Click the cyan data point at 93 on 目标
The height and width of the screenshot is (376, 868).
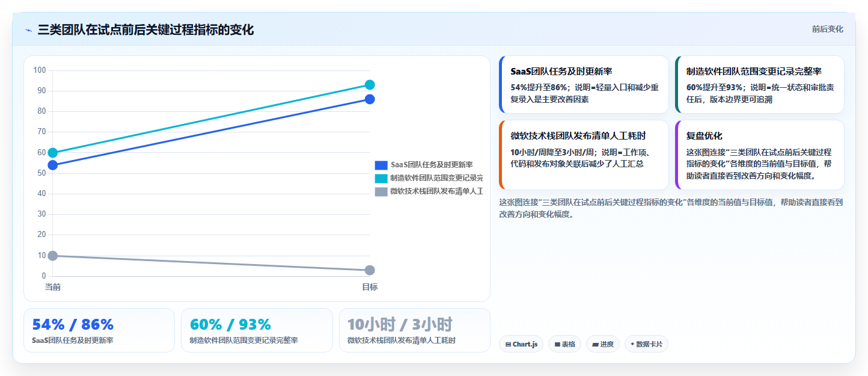tap(370, 85)
